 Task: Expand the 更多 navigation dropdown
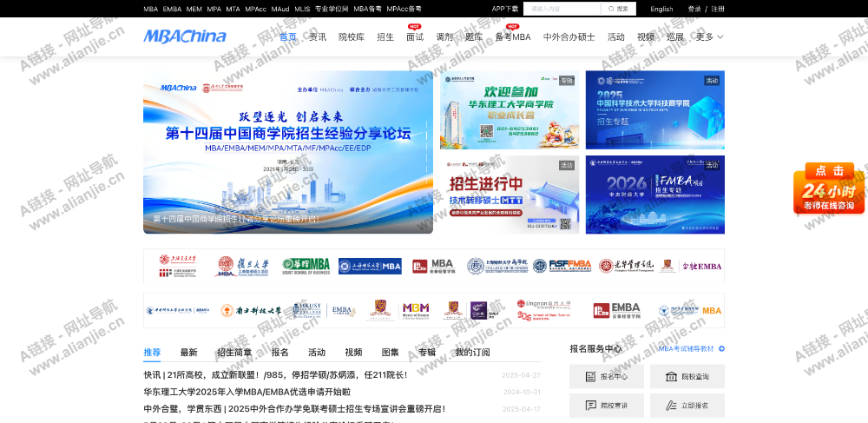(x=709, y=37)
